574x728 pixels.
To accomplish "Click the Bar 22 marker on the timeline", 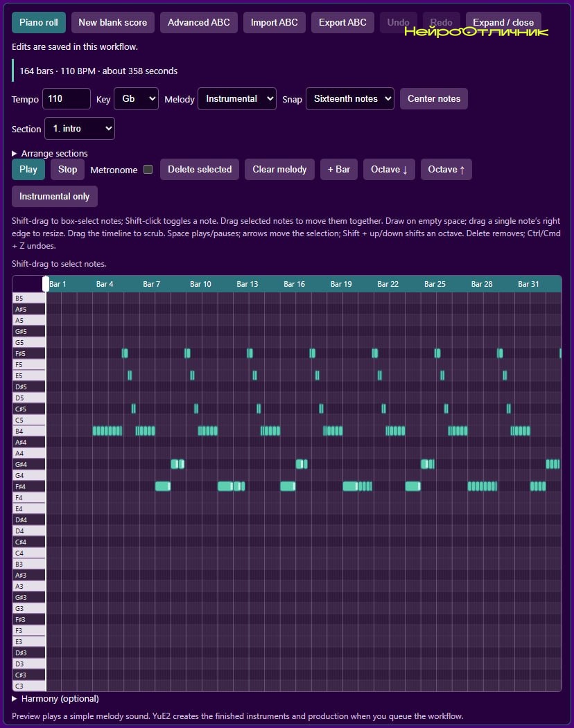I will [x=388, y=284].
